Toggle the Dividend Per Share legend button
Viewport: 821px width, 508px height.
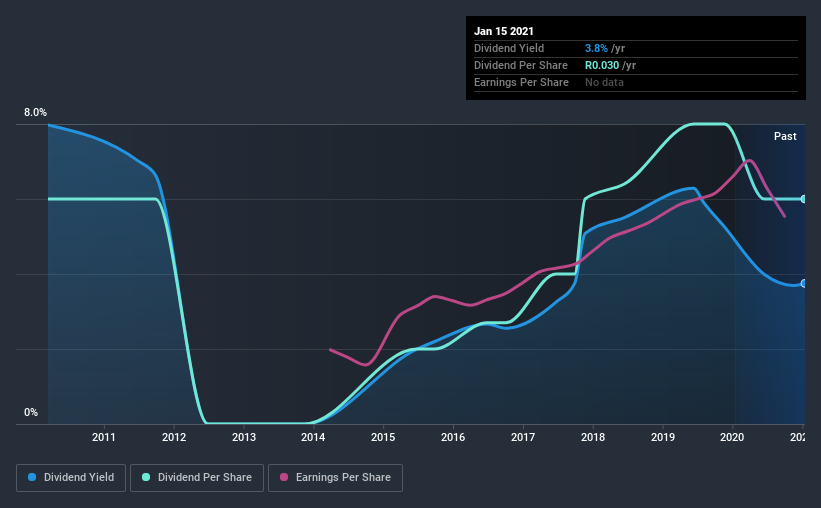click(197, 478)
